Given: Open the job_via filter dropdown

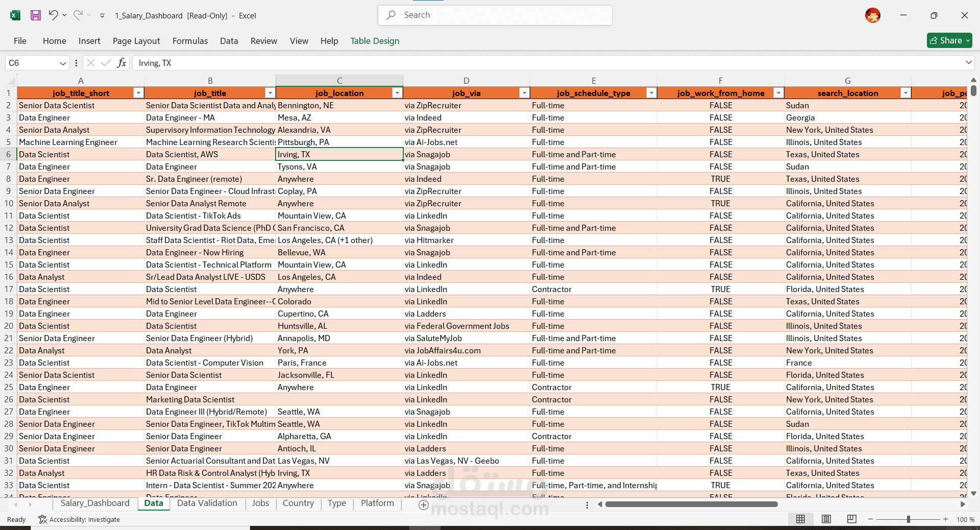Looking at the screenshot, I should coord(524,93).
